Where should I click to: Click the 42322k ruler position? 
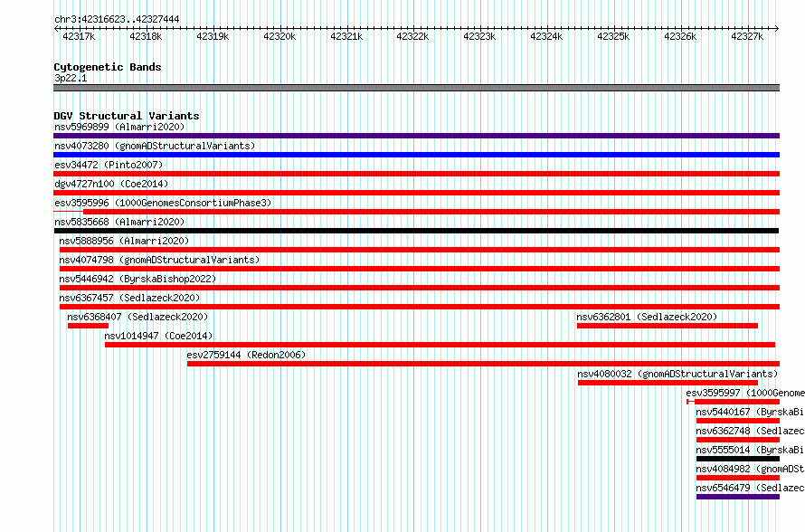click(x=412, y=36)
